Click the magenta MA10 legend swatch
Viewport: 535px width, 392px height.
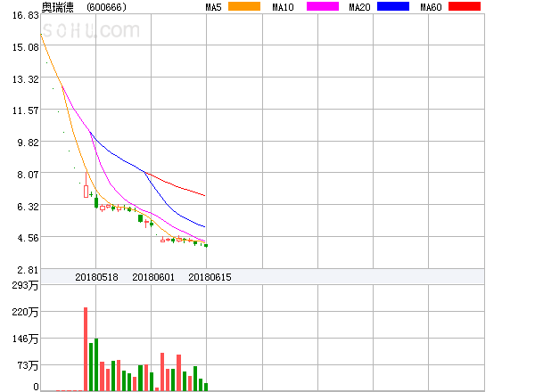(323, 6)
